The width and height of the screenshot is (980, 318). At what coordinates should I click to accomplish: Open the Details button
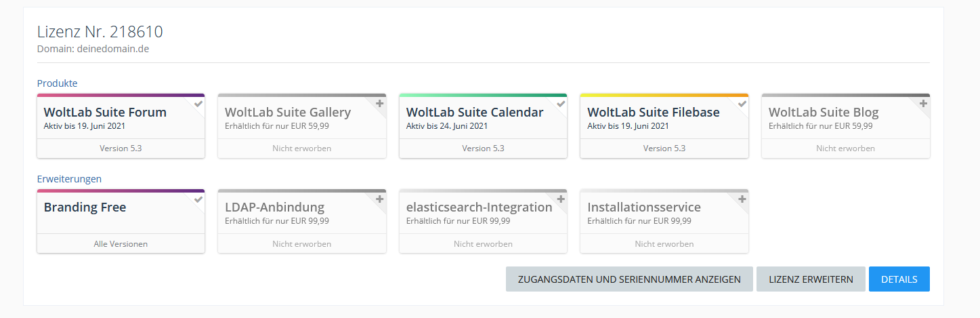click(x=899, y=279)
